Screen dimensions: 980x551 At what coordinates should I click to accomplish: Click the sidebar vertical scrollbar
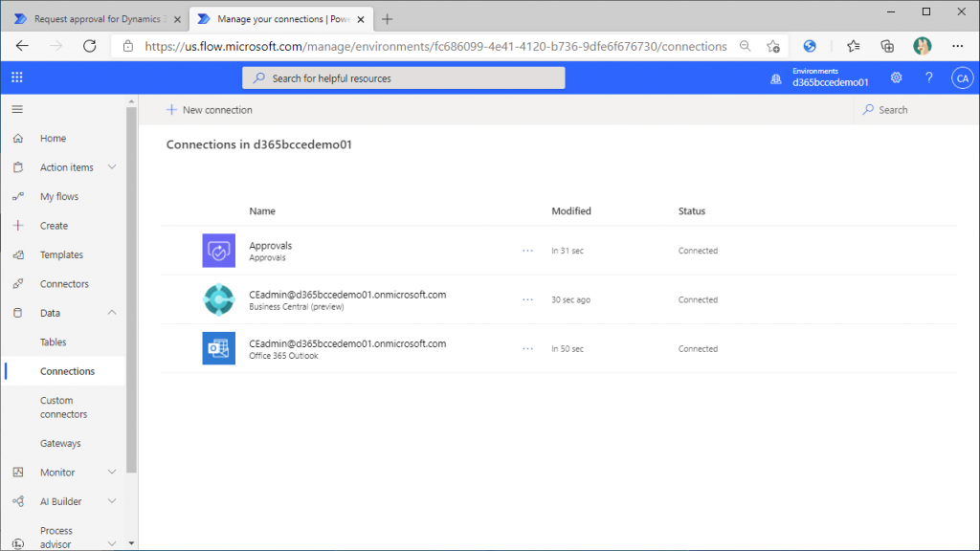[x=131, y=290]
